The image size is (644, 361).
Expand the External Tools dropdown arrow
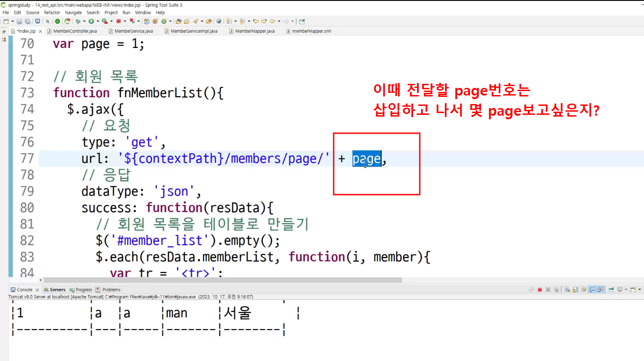(112, 21)
